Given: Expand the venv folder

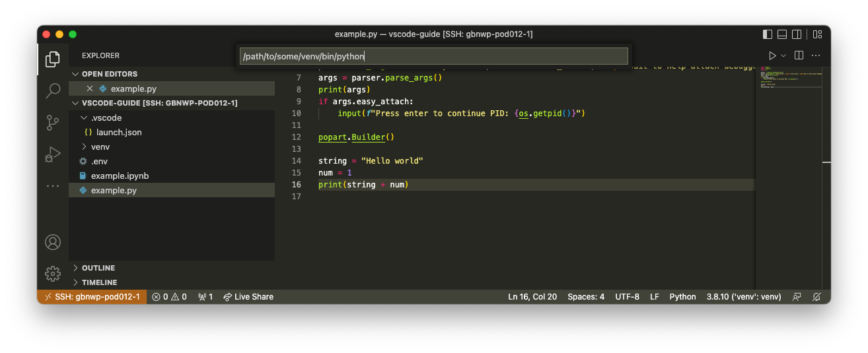Looking at the screenshot, I should click(100, 146).
